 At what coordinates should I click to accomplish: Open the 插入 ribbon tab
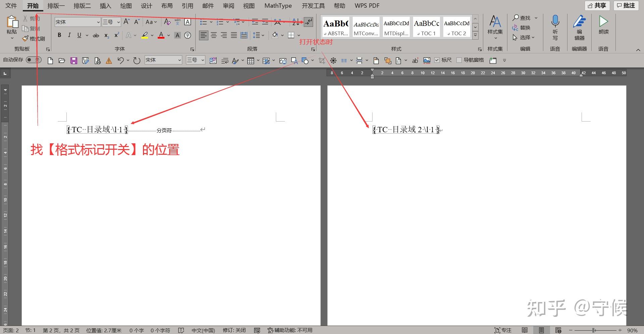105,6
